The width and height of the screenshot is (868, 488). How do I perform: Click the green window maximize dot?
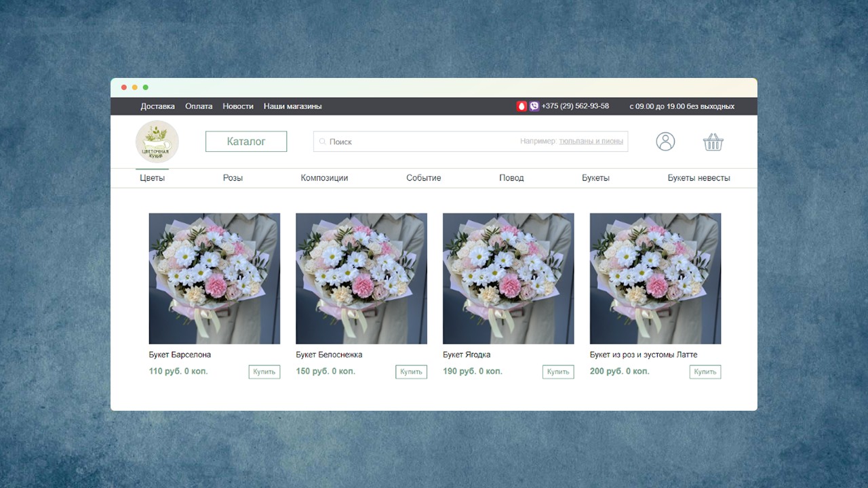145,87
